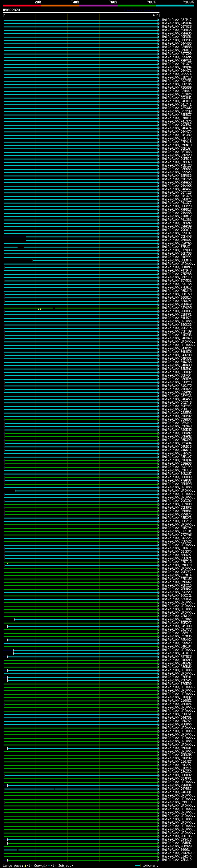
Task: Click the green ~80% identity legend segment
Action: click(x=136, y=6)
